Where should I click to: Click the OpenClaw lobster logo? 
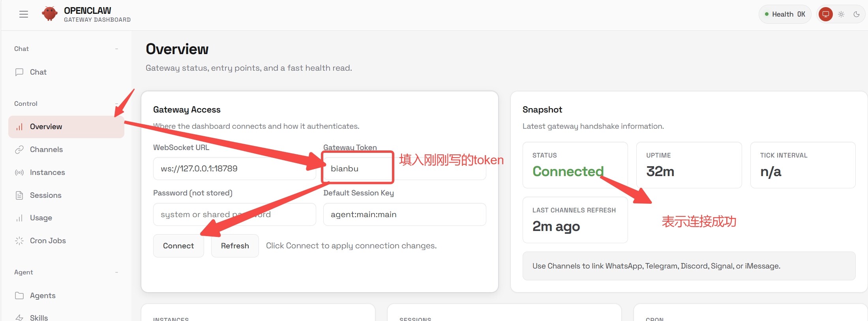50,14
